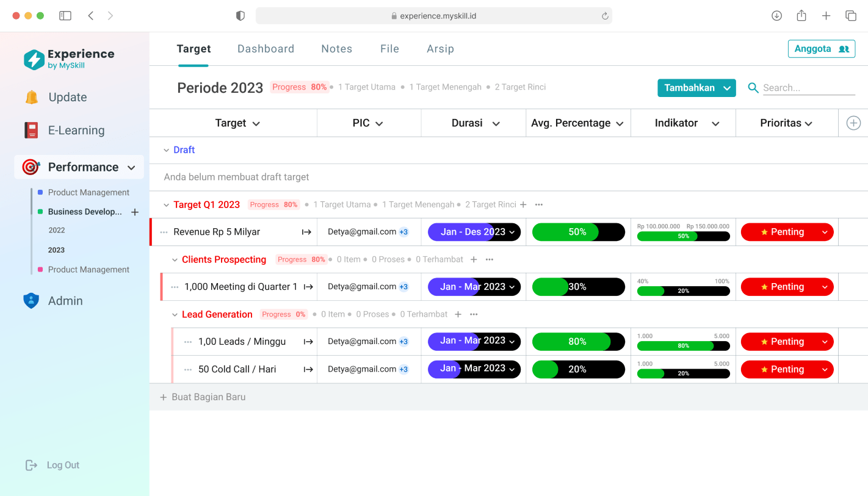Viewport: 868px width, 496px height.
Task: Collapse the Draft section
Action: point(167,149)
